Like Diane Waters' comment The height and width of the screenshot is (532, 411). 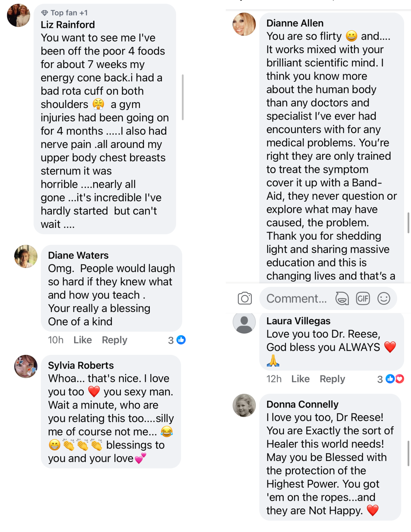(x=82, y=340)
